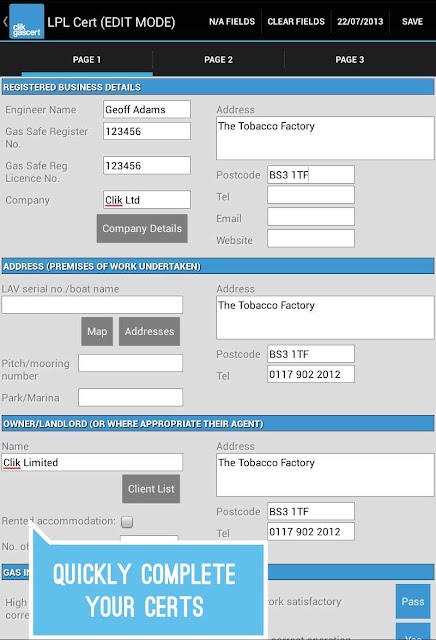Tap the Clik Gascert app logo
The image size is (436, 640).
[27, 22]
